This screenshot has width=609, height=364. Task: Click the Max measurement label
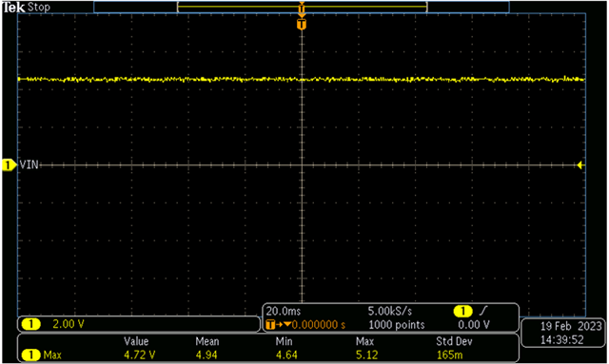pos(52,354)
